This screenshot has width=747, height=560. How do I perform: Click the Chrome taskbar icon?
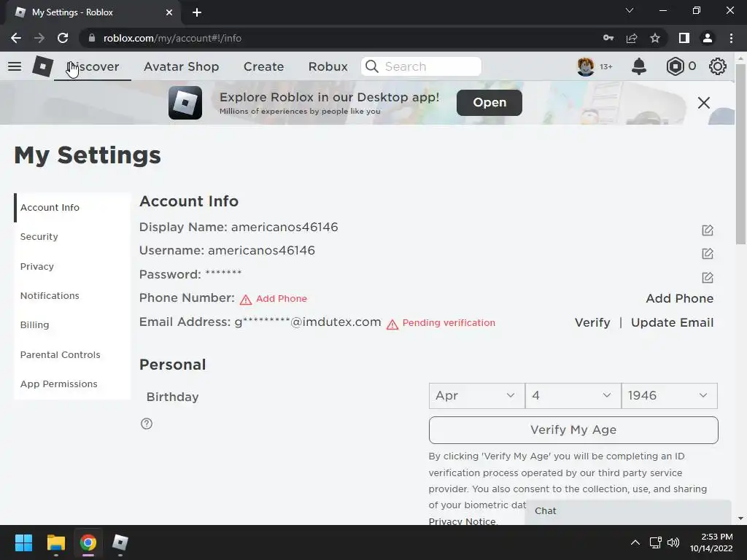point(88,542)
